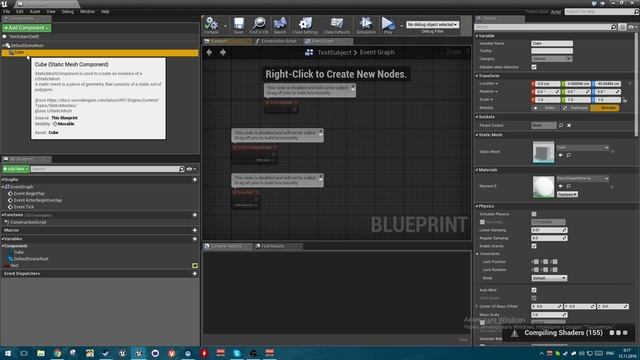Screen dimensions: 640x360
Task: Use selected asset arrow for Material Element 0
Action: 560,186
